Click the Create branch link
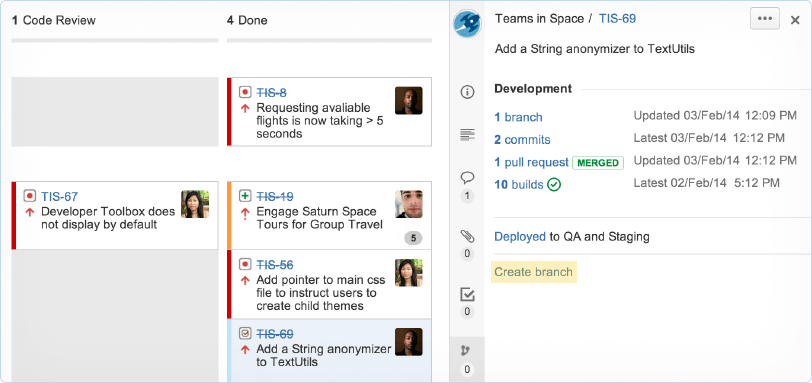The height and width of the screenshot is (383, 812). pos(533,272)
